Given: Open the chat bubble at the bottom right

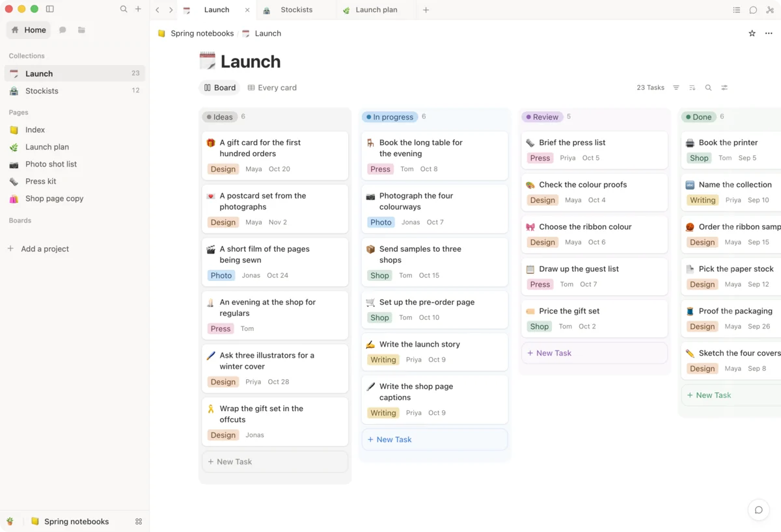Looking at the screenshot, I should click(x=758, y=510).
